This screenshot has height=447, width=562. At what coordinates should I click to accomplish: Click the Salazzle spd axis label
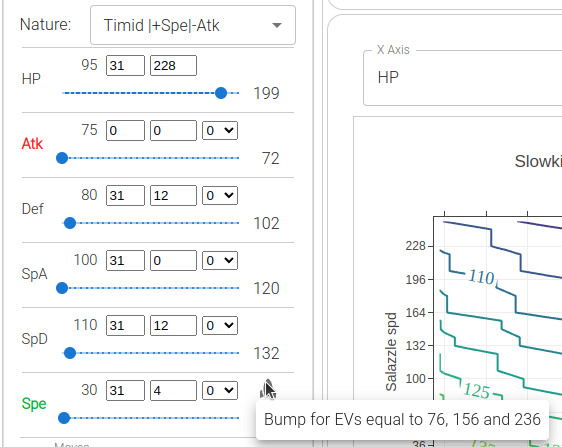click(x=391, y=352)
